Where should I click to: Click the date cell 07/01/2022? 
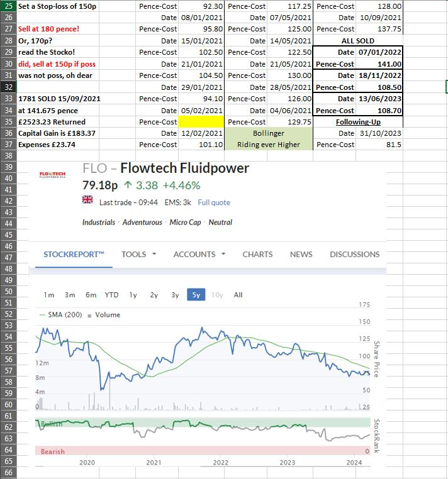coord(379,52)
